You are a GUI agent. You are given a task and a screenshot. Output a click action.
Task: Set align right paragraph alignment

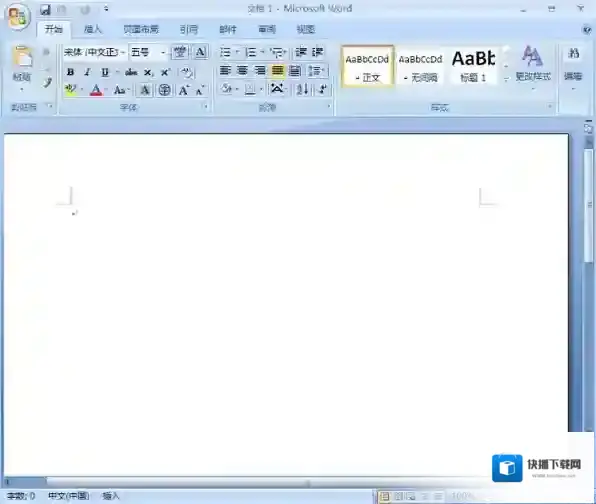260,71
